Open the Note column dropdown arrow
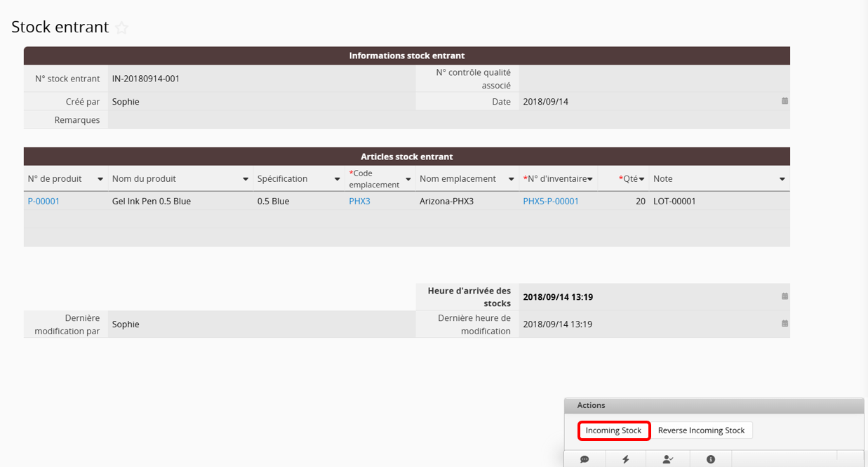Viewport: 868px width, 467px height. tap(782, 179)
